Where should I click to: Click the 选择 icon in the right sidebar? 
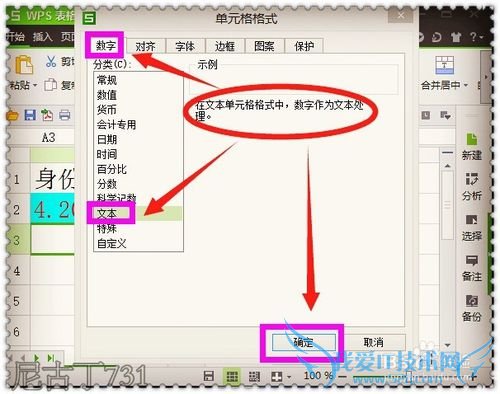point(472,220)
